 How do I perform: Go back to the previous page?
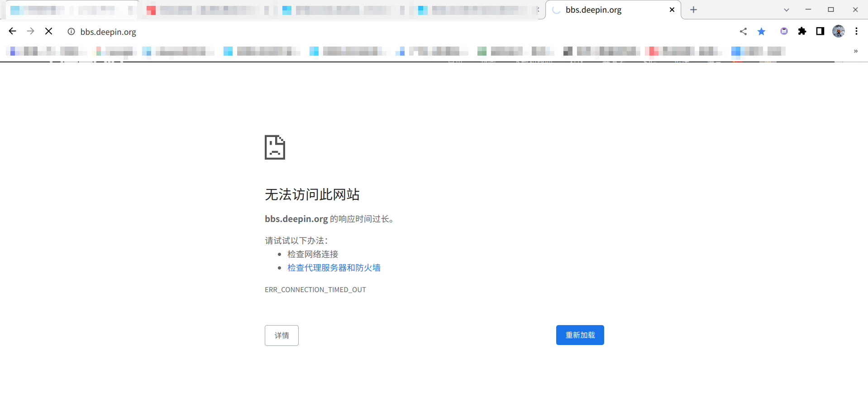tap(13, 31)
